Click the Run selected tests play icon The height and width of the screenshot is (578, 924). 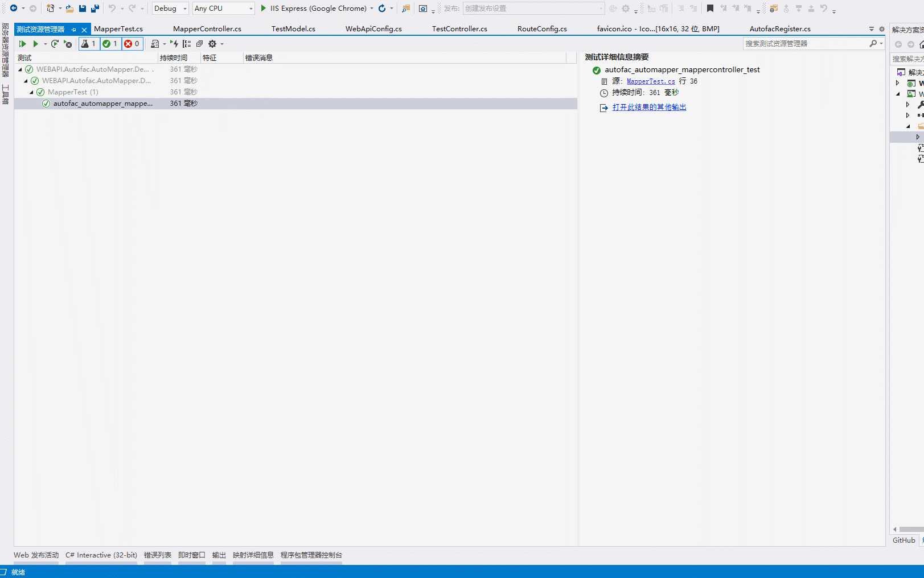(x=36, y=44)
